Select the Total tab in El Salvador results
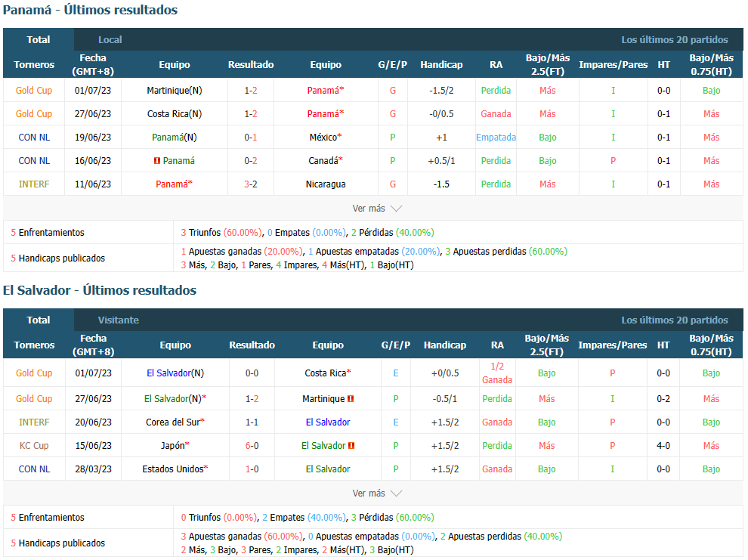748x560 pixels. (39, 320)
